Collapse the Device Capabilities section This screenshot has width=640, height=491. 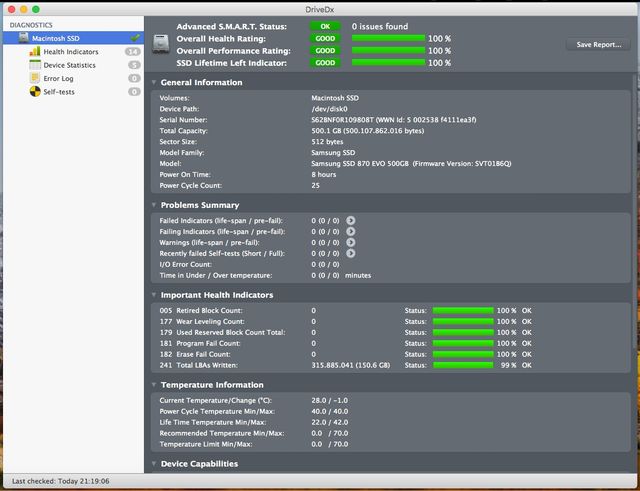pyautogui.click(x=154, y=464)
